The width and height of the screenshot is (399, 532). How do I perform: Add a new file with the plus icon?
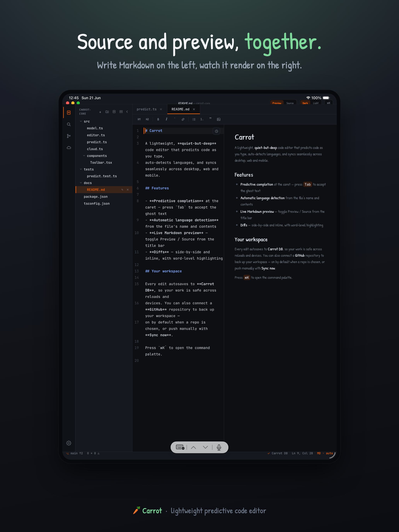click(x=100, y=112)
